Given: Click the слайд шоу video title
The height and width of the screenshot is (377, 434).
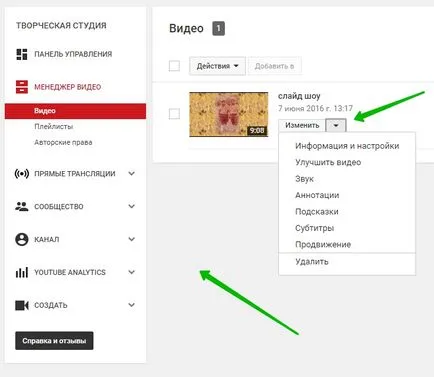Looking at the screenshot, I should (x=299, y=96).
